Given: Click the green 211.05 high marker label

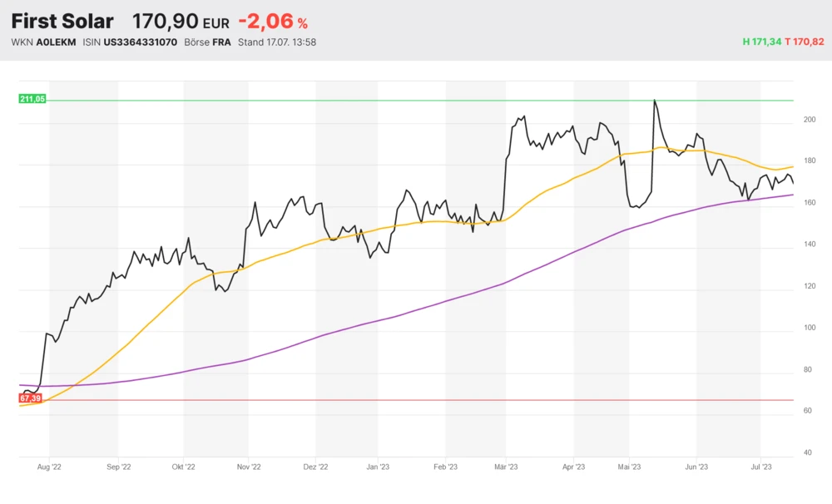Looking at the screenshot, I should 32,99.
